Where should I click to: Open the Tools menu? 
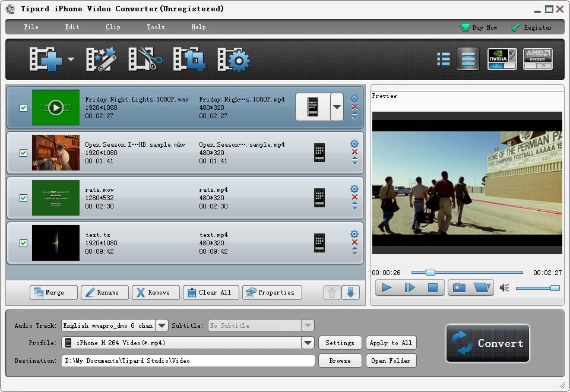click(156, 27)
